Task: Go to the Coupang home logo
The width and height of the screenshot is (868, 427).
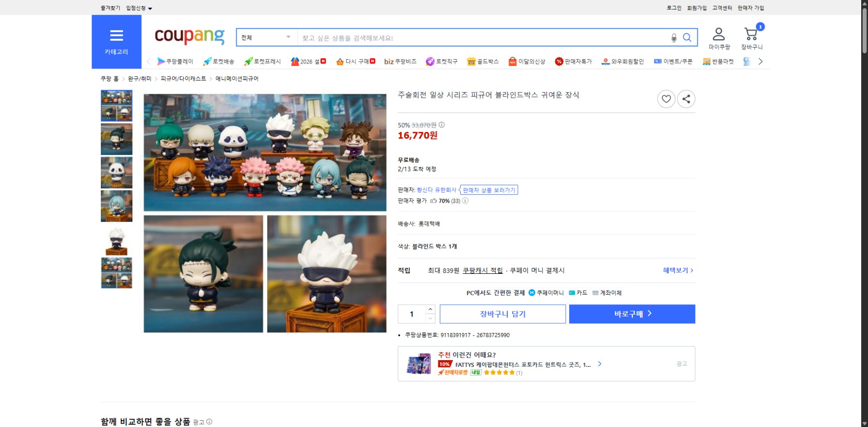Action: click(x=190, y=36)
